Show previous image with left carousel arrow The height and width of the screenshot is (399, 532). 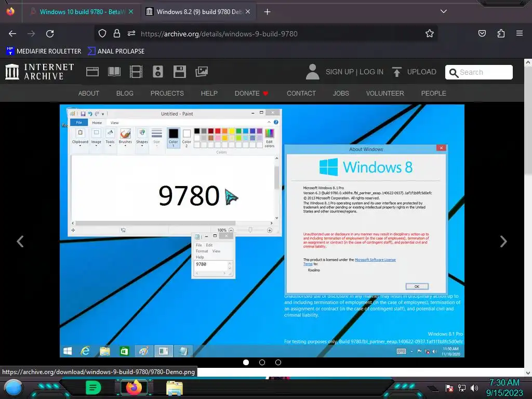coord(20,242)
